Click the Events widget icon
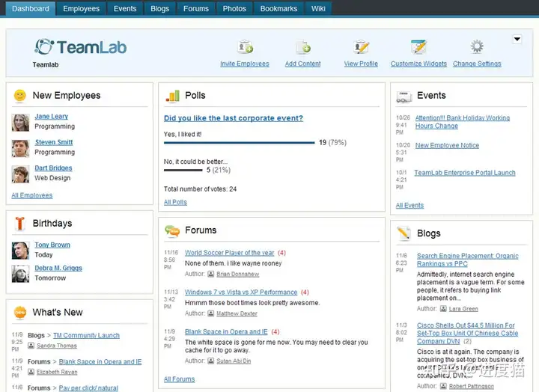The image size is (539, 392). pos(404,97)
